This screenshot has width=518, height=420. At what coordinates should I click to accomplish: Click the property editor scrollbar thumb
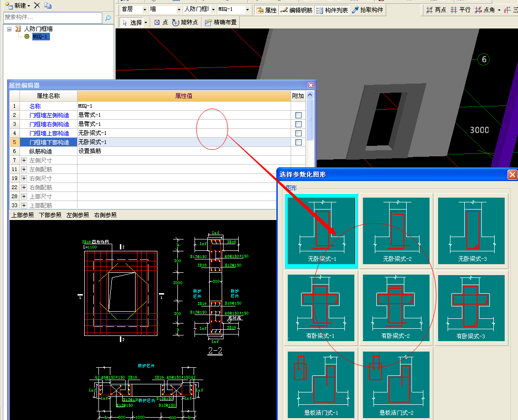[310, 119]
